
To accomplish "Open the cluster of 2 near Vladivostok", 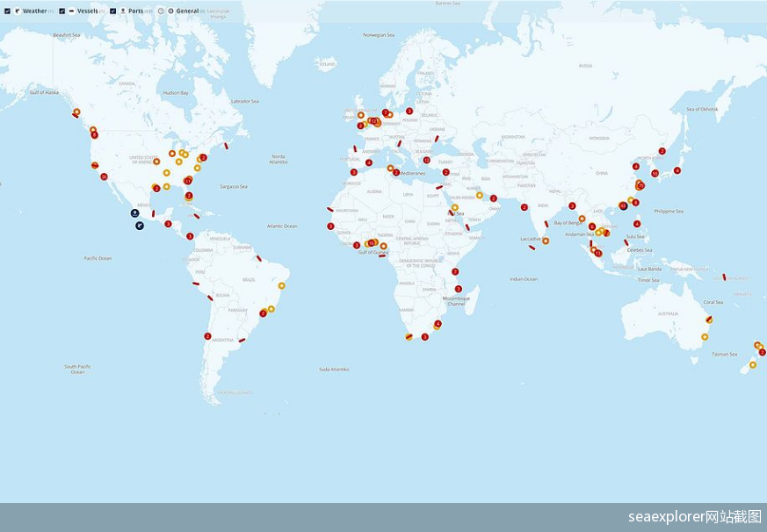I will coord(662,151).
